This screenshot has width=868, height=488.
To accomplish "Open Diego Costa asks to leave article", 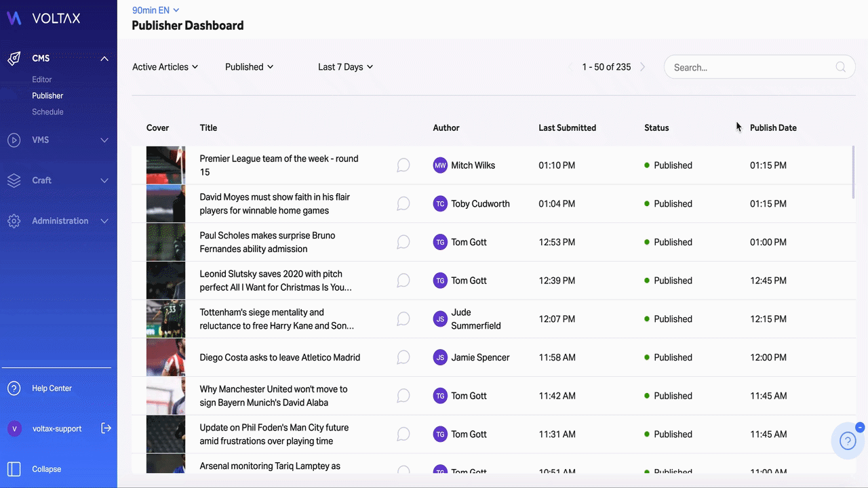I will point(280,357).
